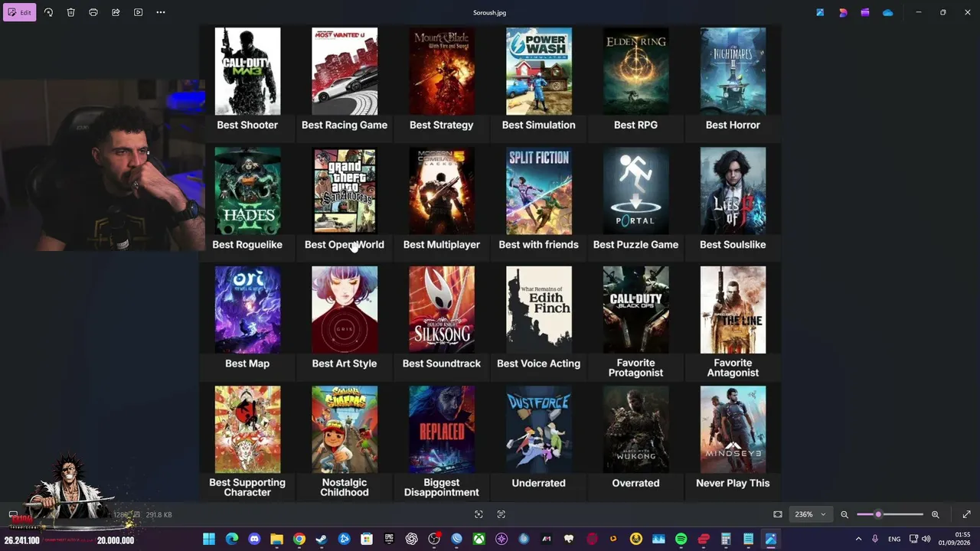This screenshot has height=551, width=980.
Task: Show hidden system tray icons chevron
Action: click(858, 540)
